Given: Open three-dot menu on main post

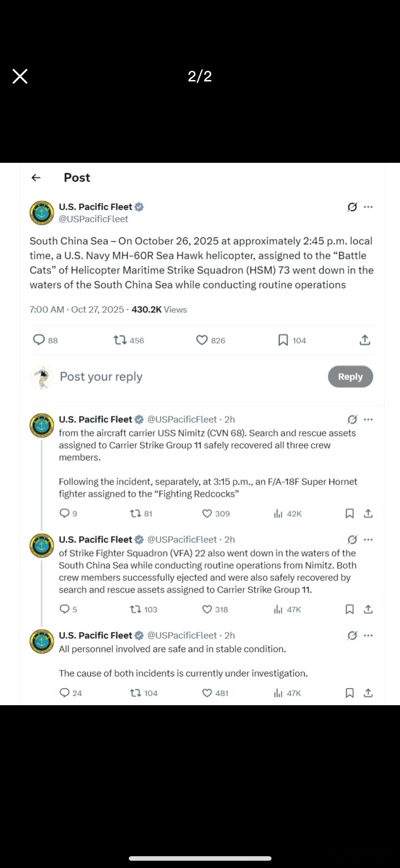Looking at the screenshot, I should 368,207.
